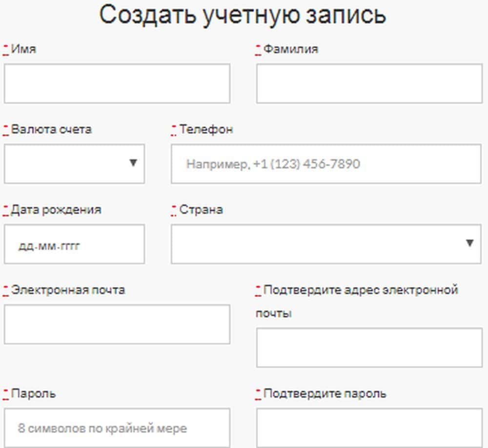Click the 'Дата рождения' label text
The width and height of the screenshot is (488, 448).
(56, 210)
